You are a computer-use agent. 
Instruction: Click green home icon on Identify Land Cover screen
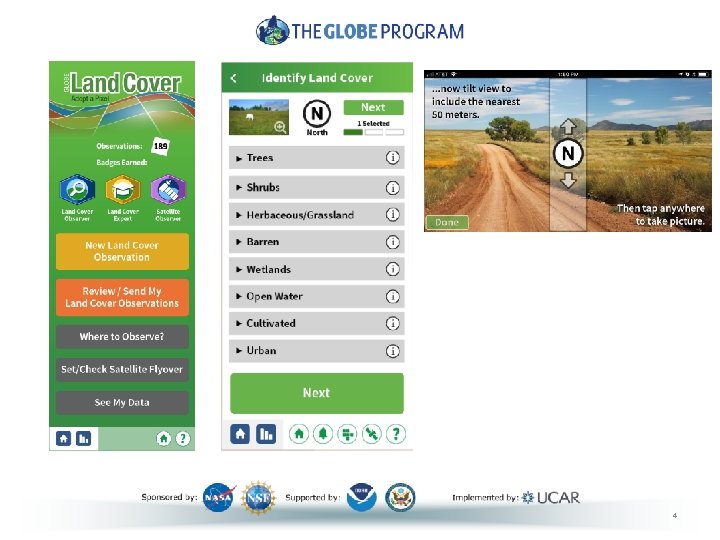[298, 434]
